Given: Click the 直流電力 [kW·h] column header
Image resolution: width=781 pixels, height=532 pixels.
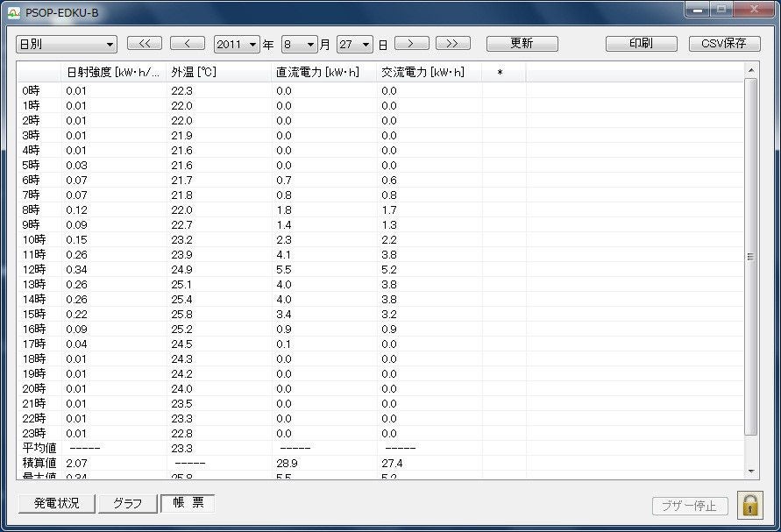Looking at the screenshot, I should 323,73.
